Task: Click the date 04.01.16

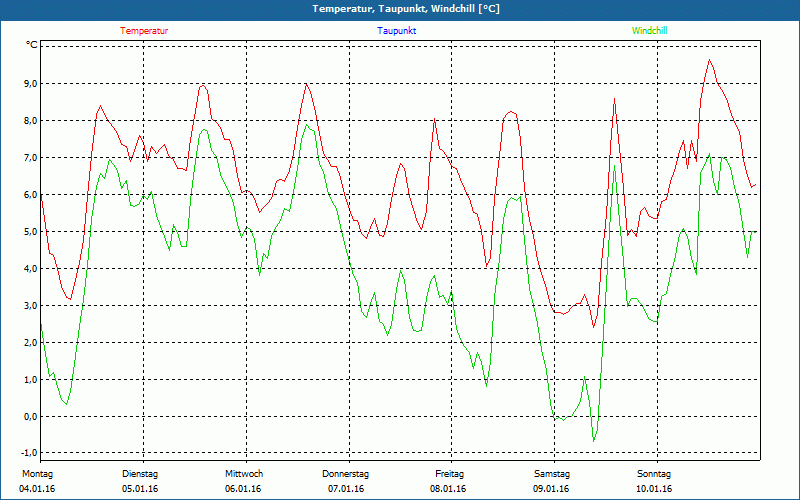Action: pyautogui.click(x=37, y=489)
